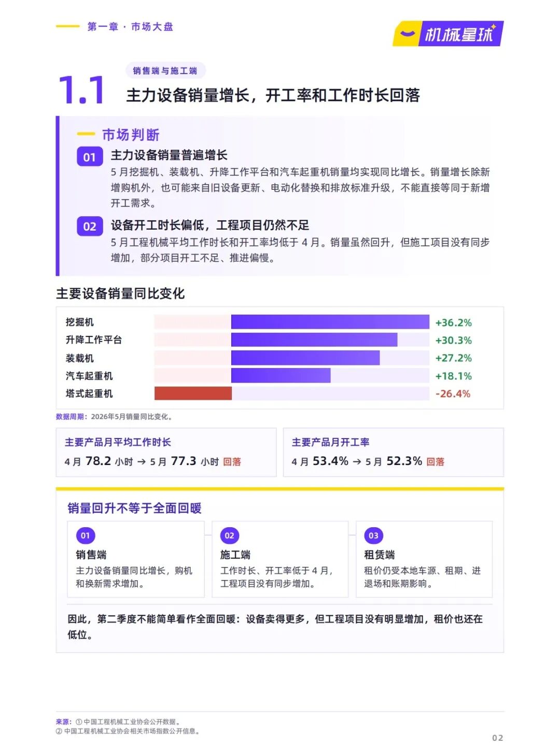Click the 数据周期 note under the chart
This screenshot has height=746, width=560.
114,416
